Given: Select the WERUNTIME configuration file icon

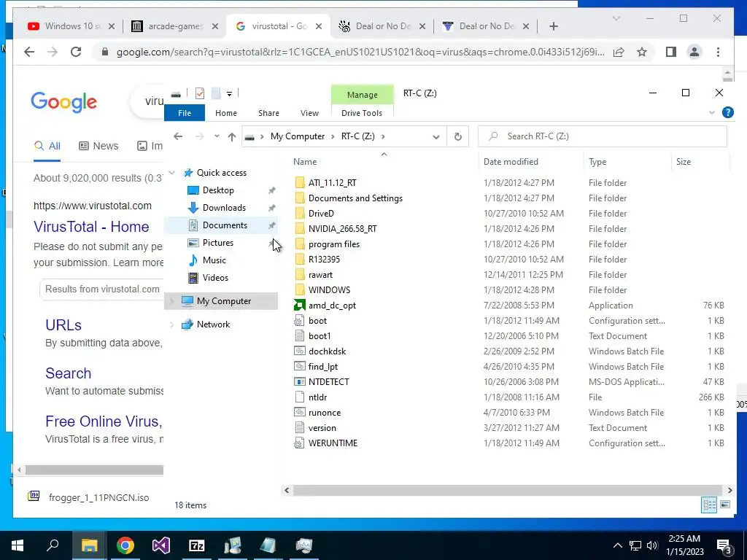Looking at the screenshot, I should [299, 443].
